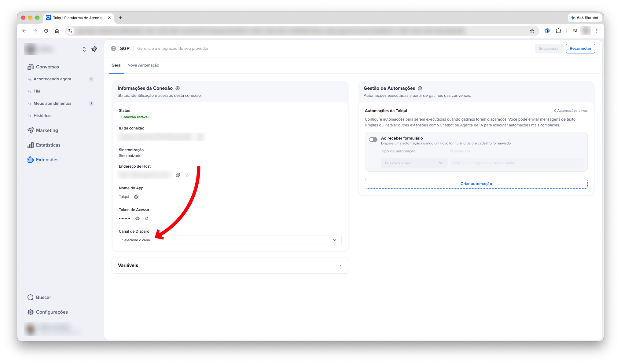Switch to the Geral tab
Viewport: 621px width, 364px height.
click(116, 65)
